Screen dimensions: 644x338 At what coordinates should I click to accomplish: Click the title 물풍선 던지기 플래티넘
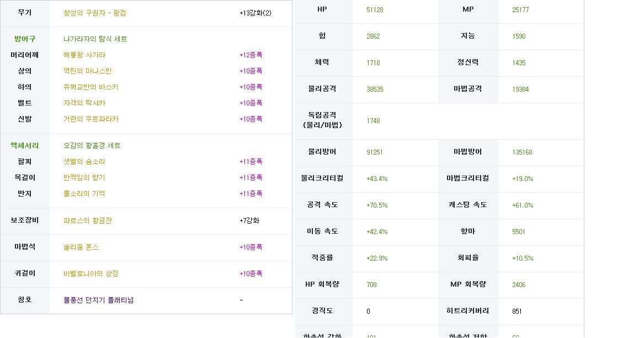click(99, 300)
